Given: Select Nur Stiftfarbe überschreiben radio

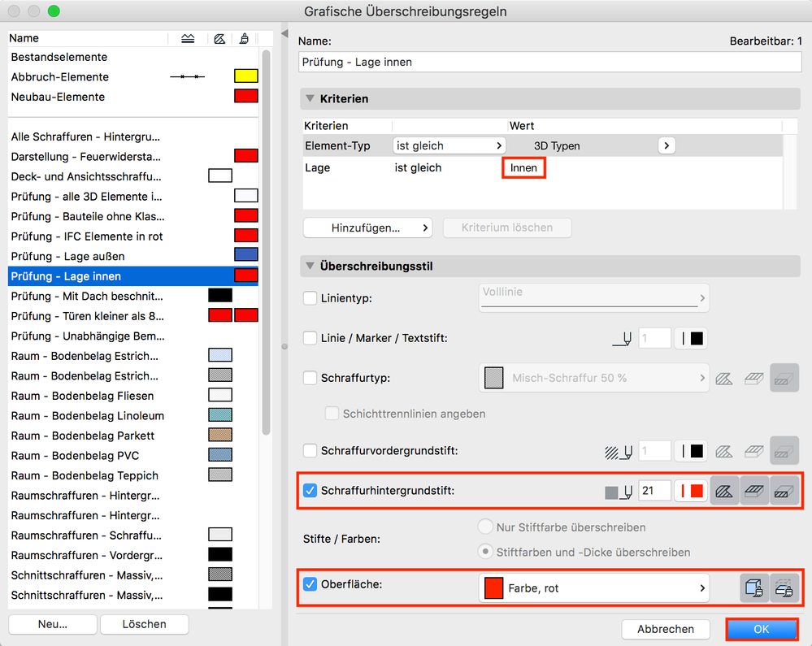Looking at the screenshot, I should point(485,527).
